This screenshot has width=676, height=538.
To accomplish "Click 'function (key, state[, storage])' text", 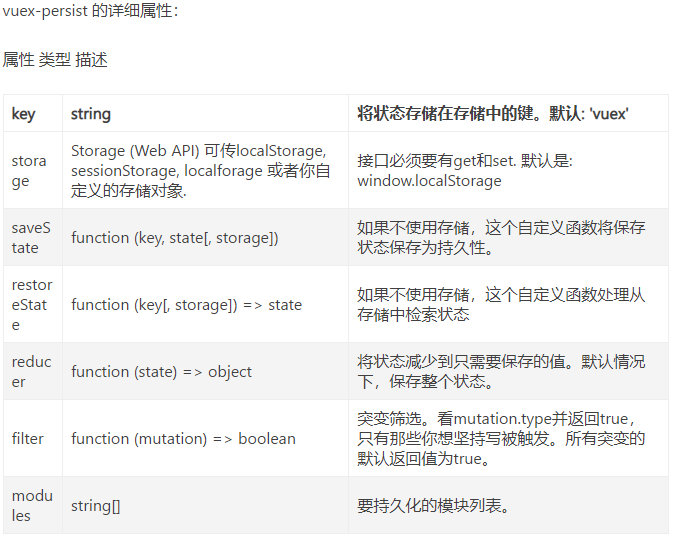I will [174, 238].
